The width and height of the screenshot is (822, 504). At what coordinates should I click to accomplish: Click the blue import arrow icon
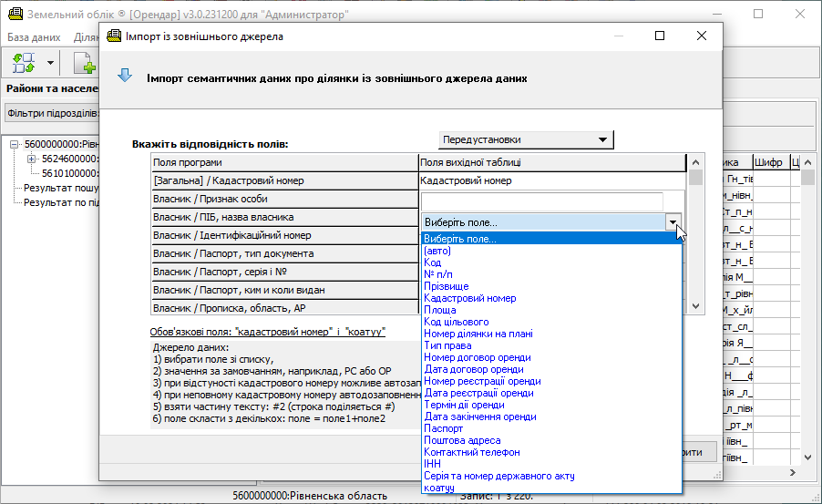pyautogui.click(x=125, y=76)
